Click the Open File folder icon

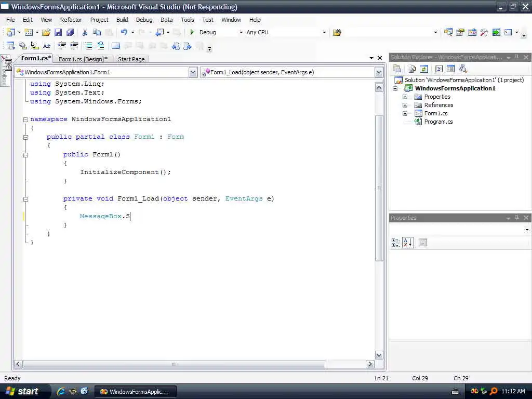[x=46, y=32]
